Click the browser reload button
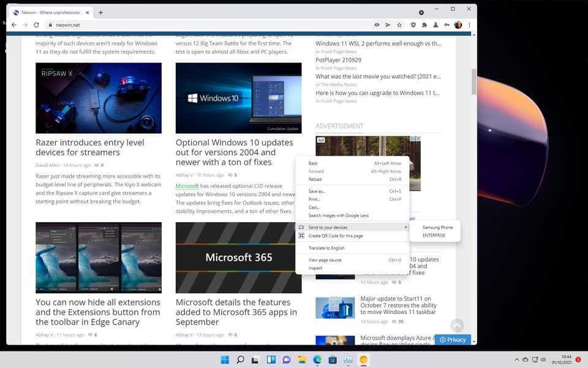This screenshot has height=368, width=588. coord(37,25)
